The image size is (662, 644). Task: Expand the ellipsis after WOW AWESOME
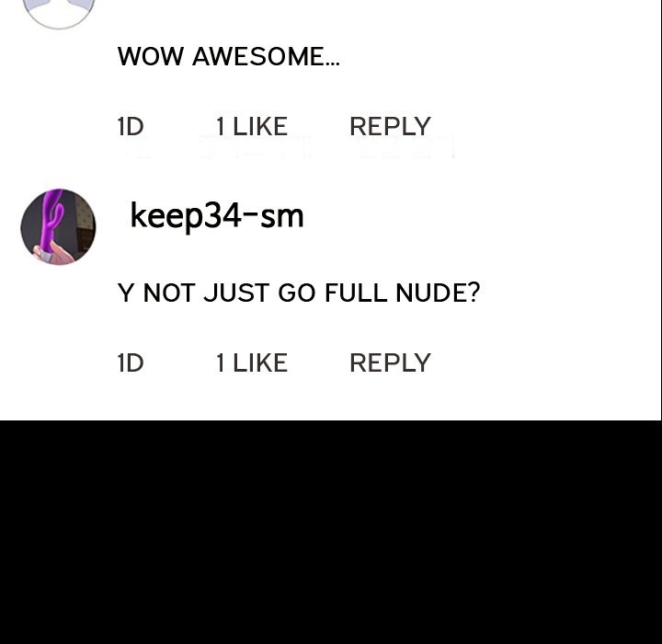point(332,63)
